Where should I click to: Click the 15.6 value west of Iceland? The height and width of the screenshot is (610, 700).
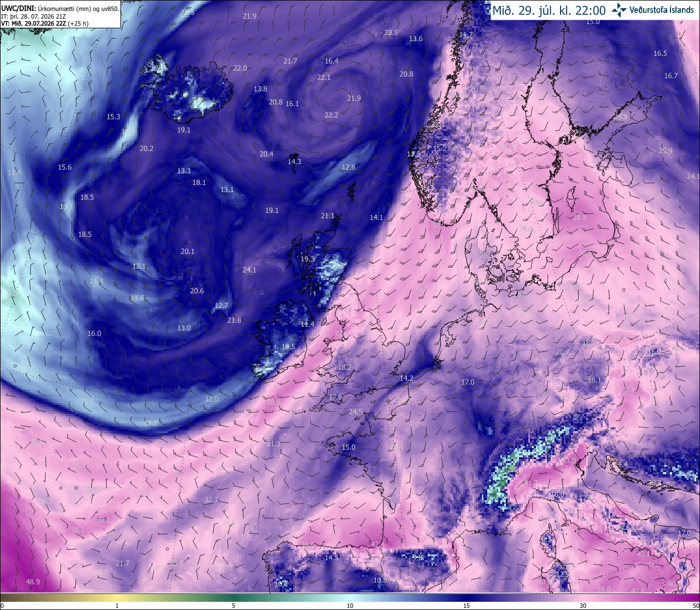click(x=65, y=167)
